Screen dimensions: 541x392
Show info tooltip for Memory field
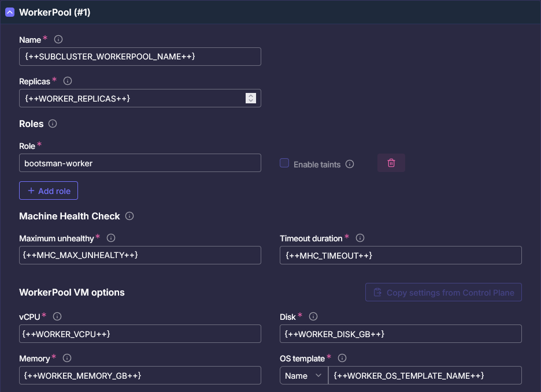pos(67,358)
